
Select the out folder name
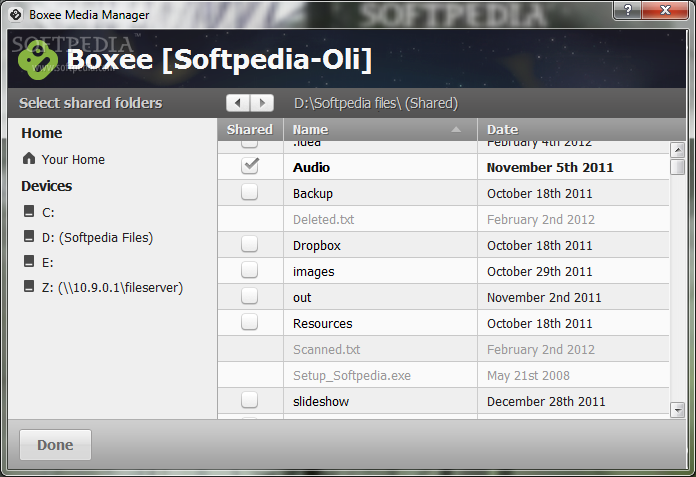coord(302,298)
